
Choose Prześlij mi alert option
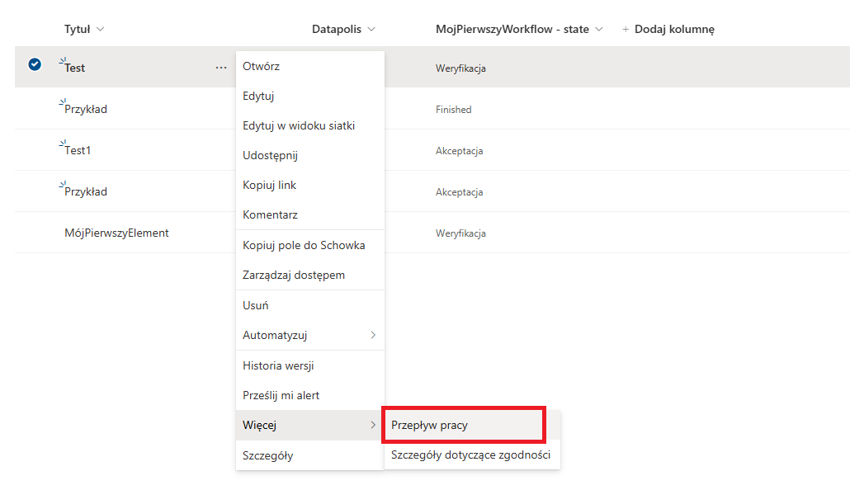pyautogui.click(x=281, y=395)
